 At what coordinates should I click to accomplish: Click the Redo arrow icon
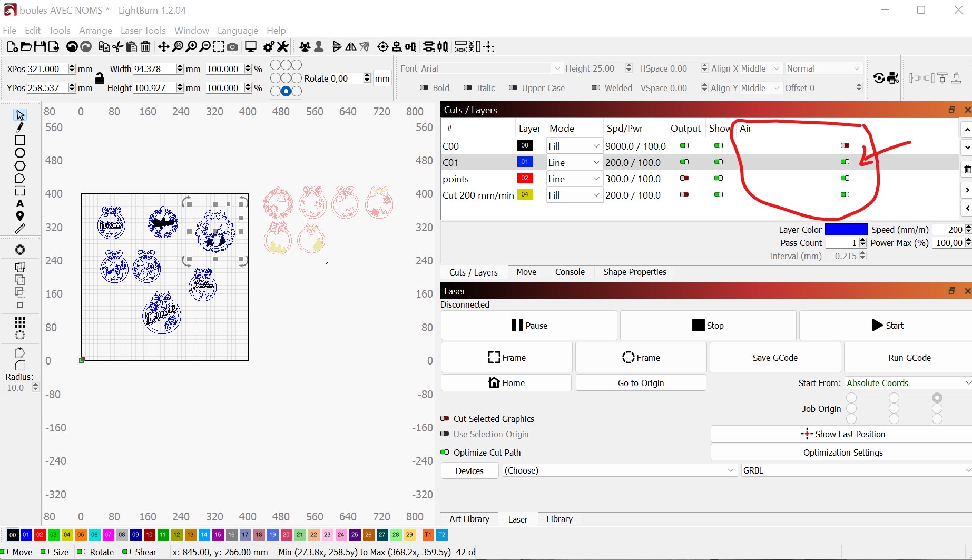[x=86, y=47]
